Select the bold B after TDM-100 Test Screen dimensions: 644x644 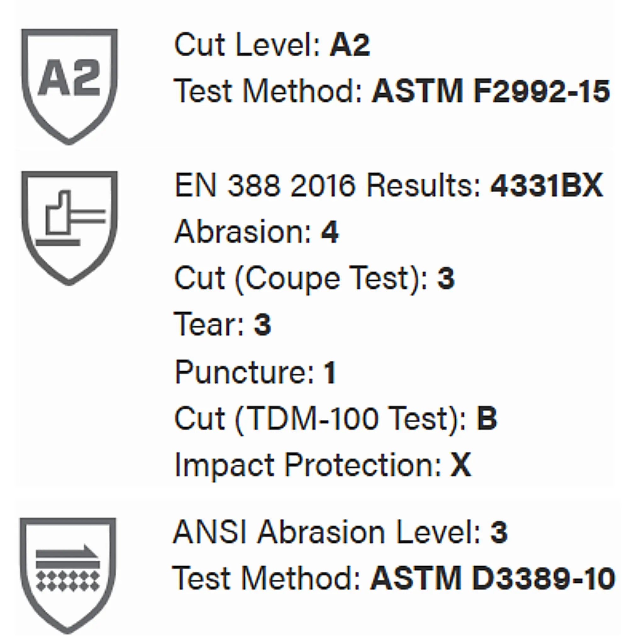pos(487,419)
